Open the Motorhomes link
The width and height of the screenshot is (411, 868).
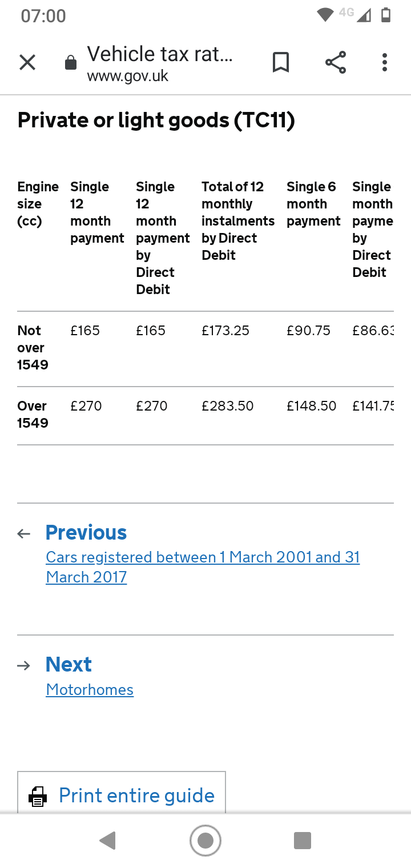(x=90, y=690)
